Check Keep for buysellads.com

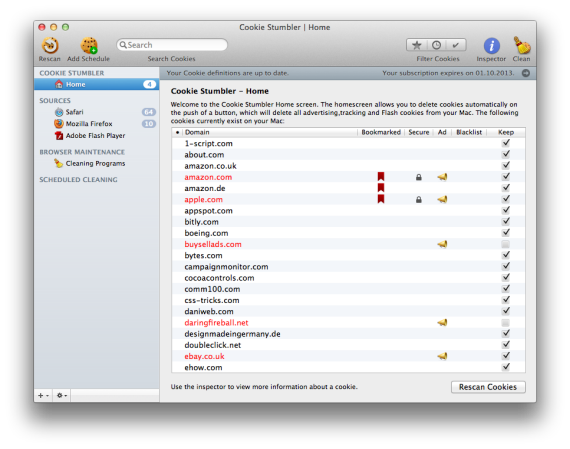506,244
